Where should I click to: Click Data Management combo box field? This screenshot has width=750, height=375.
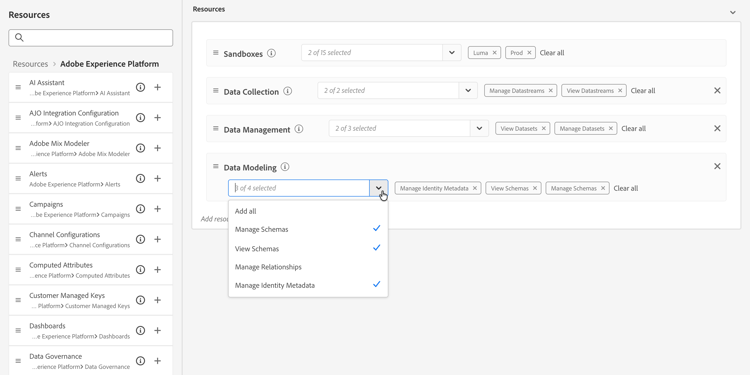(400, 128)
